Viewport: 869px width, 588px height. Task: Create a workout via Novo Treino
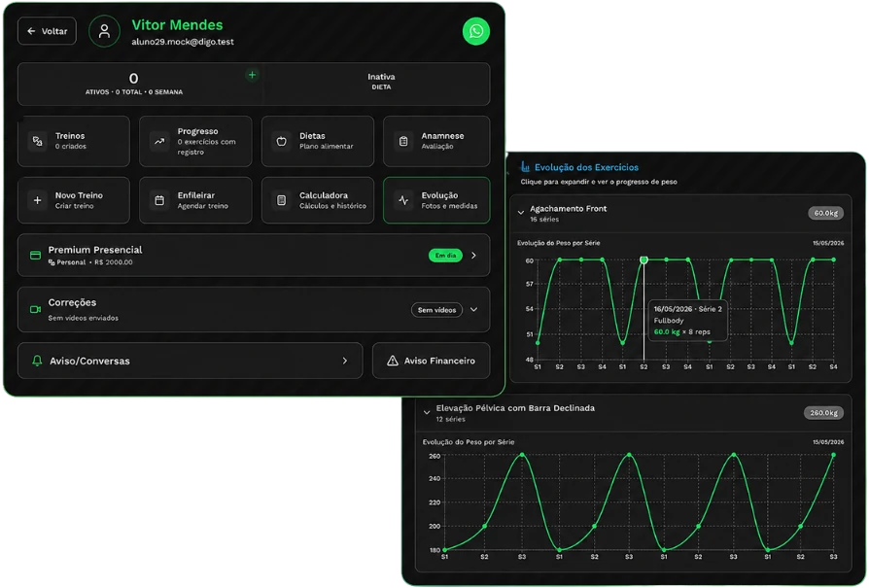(74, 200)
